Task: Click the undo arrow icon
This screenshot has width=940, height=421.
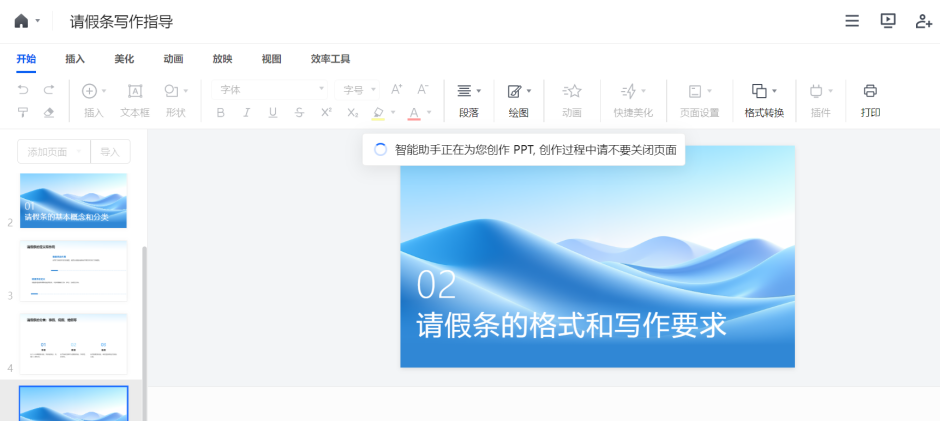Action: tap(24, 90)
